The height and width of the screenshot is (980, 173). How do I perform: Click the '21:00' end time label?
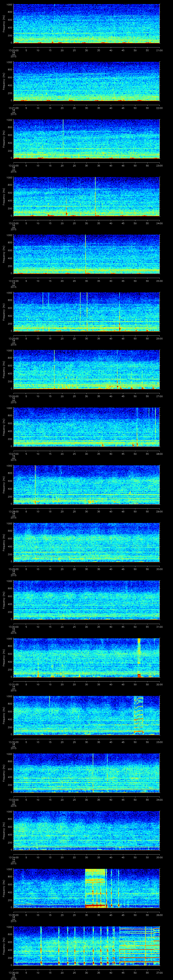pos(160,50)
